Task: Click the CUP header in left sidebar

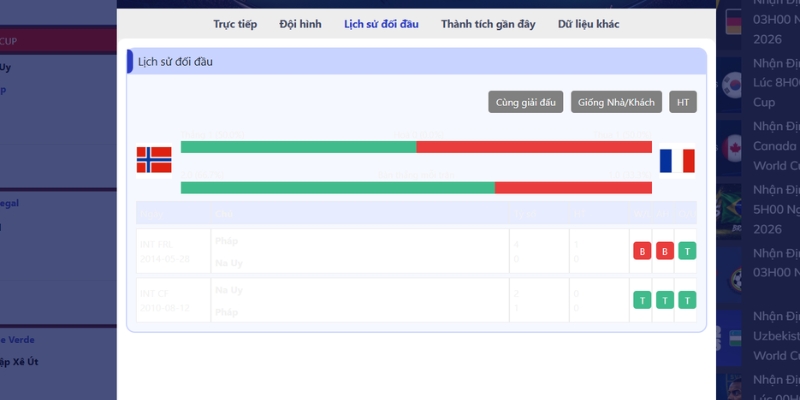Action: (58, 41)
